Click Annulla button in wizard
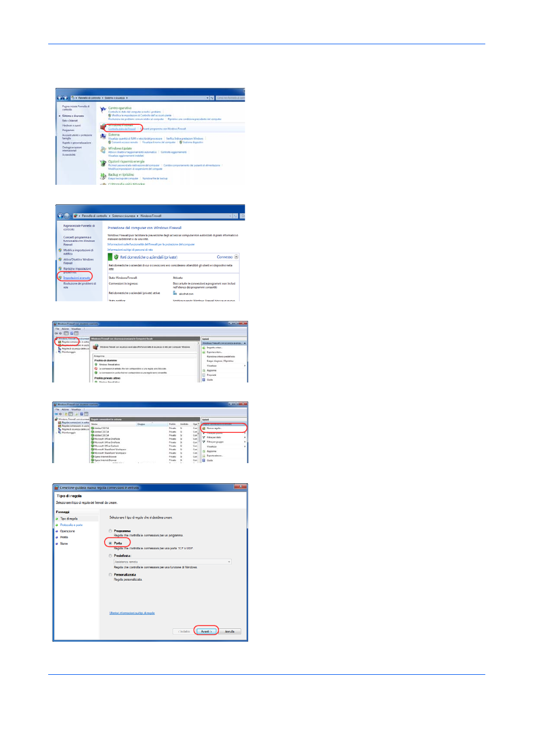 point(229,632)
